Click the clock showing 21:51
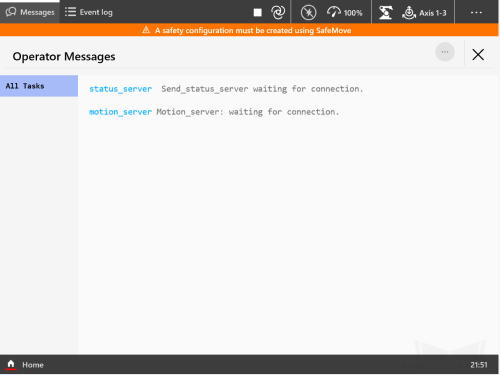 coord(479,365)
